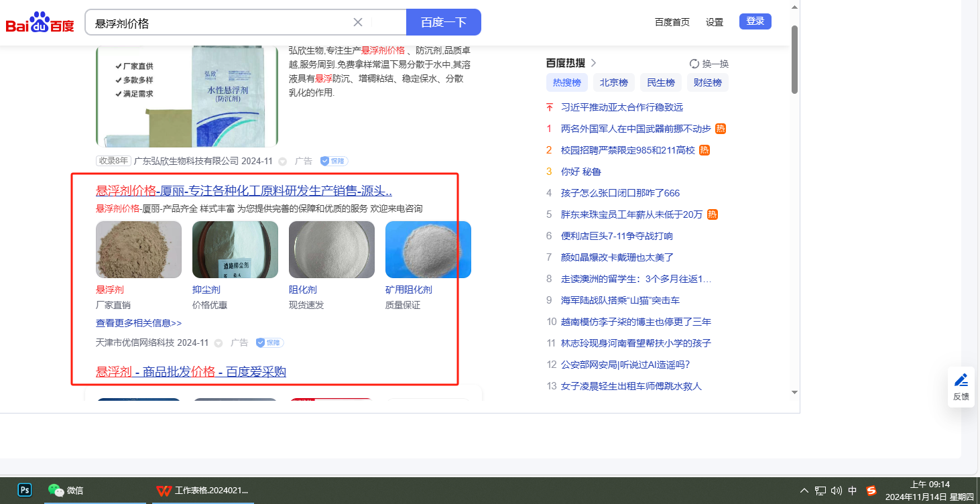
Task: Click the 保障 badge beside 天津市优信网络科技
Action: (x=269, y=342)
